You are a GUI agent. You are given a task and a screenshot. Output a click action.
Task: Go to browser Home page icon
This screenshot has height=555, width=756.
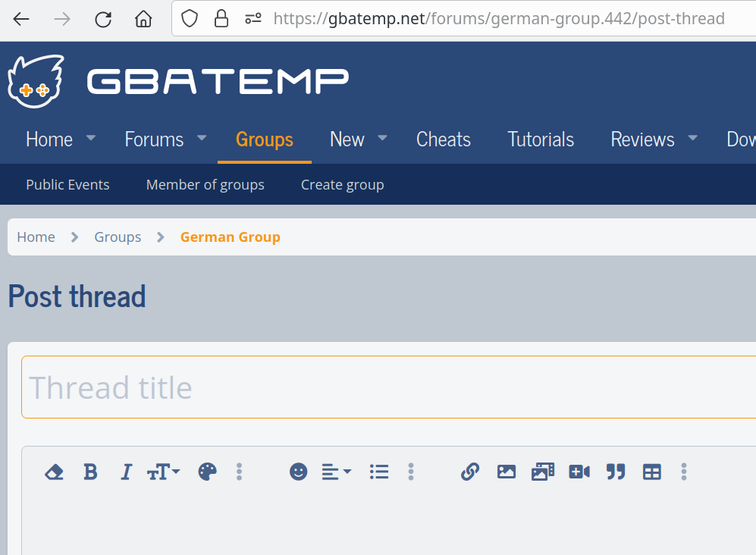pos(143,19)
